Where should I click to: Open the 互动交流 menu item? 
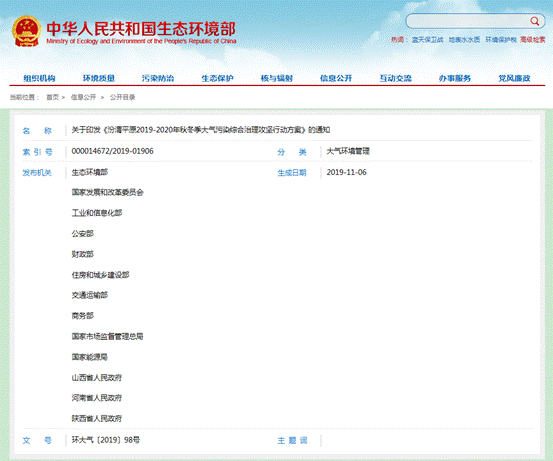point(395,78)
